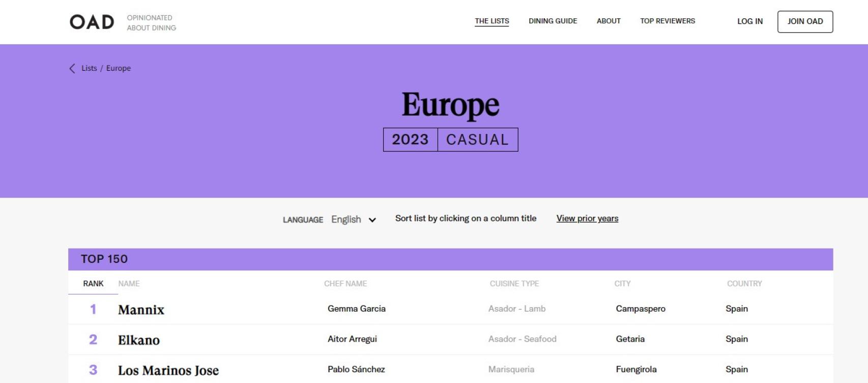Open Top Reviewers in navigation
This screenshot has width=868, height=383.
point(668,21)
